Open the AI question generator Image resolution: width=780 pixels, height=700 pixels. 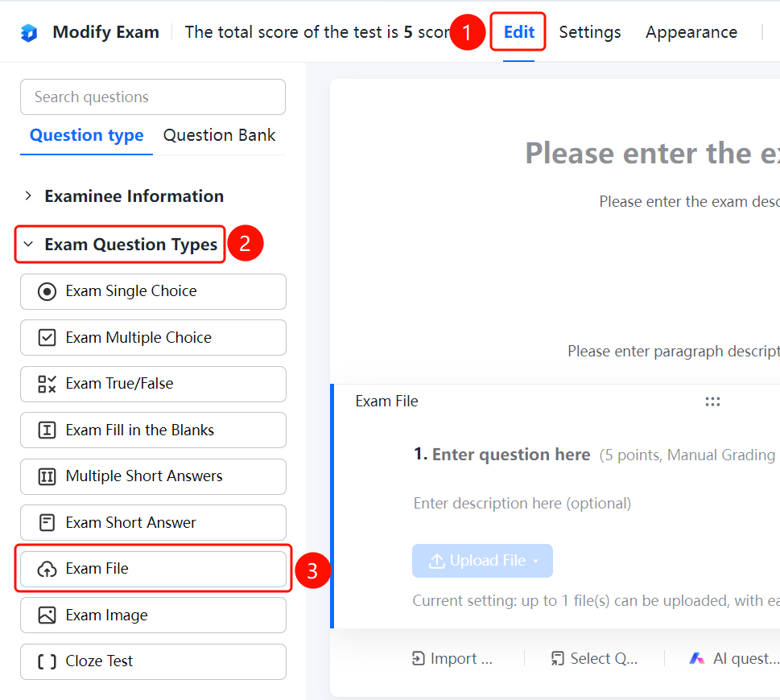[x=734, y=659]
